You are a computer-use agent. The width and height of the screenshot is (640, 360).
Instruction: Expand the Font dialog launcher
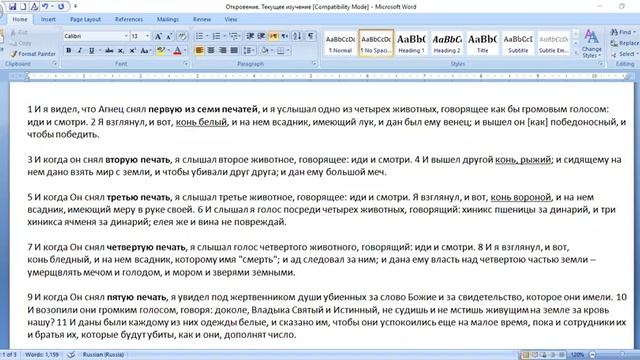point(186,64)
